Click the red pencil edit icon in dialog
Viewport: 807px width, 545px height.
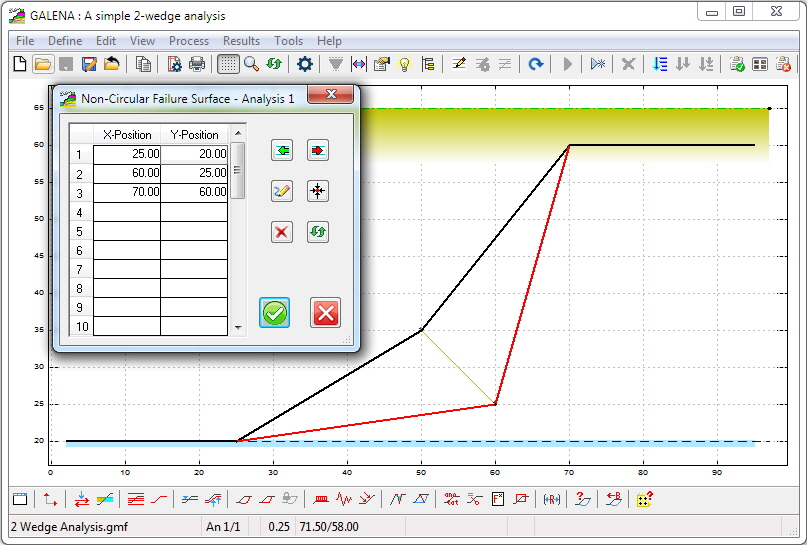282,191
